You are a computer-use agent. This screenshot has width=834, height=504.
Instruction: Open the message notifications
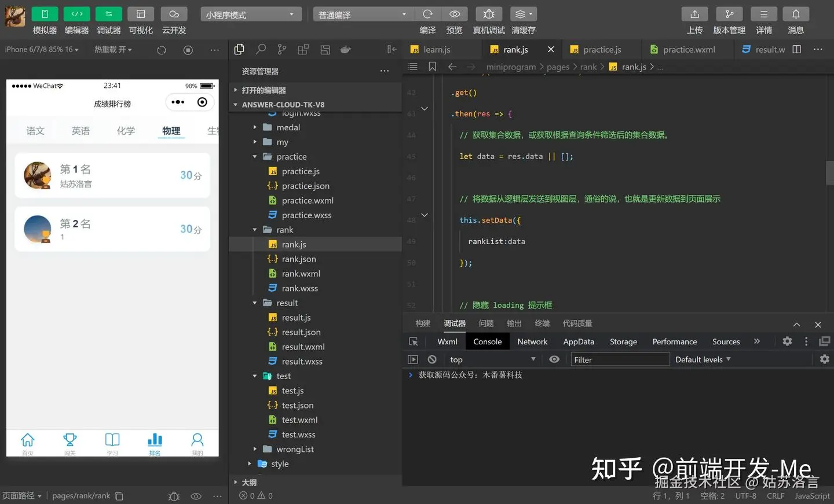click(796, 14)
